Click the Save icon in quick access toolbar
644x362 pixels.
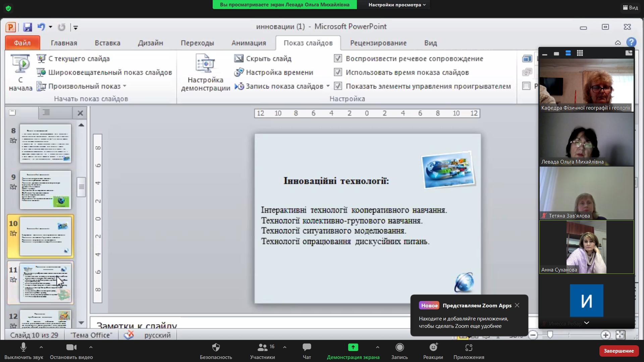(x=28, y=27)
